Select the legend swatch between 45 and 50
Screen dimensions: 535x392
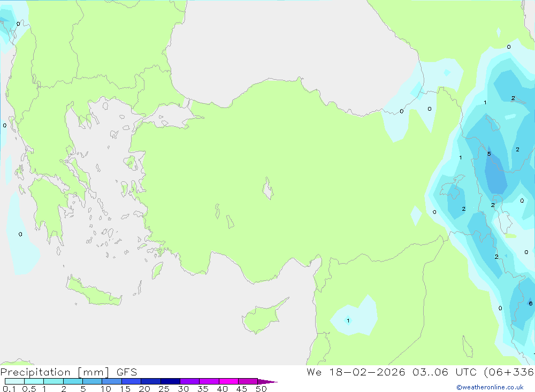point(248,381)
